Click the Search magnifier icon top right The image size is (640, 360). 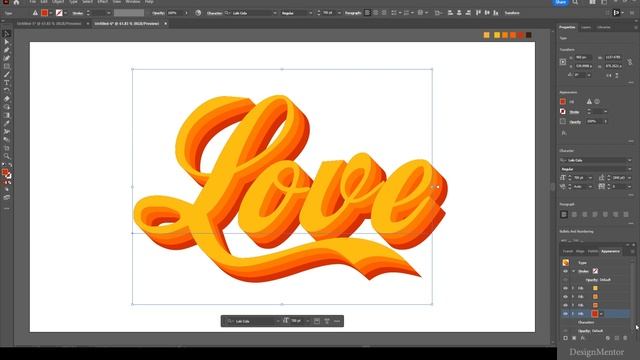click(x=575, y=2)
